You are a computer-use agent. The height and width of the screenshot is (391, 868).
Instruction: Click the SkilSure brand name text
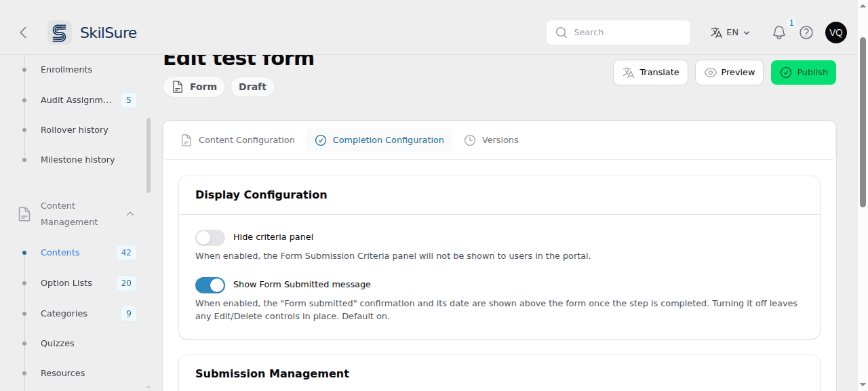click(108, 33)
